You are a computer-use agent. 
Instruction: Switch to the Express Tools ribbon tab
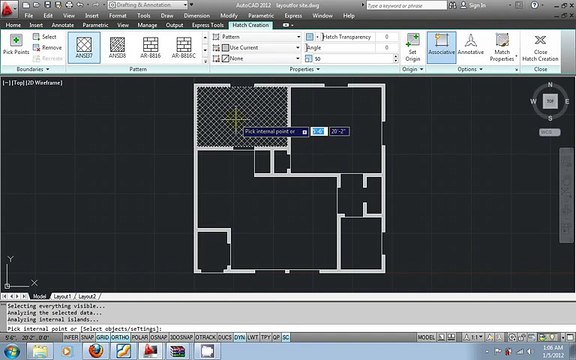pos(208,25)
